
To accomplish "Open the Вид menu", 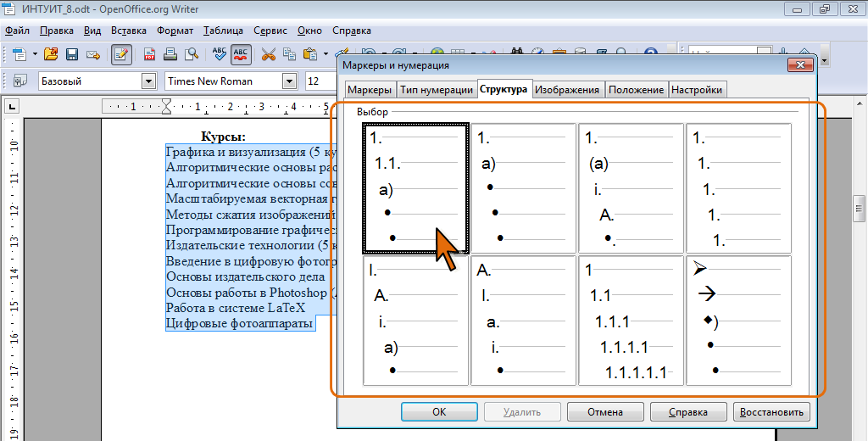I will [x=92, y=31].
